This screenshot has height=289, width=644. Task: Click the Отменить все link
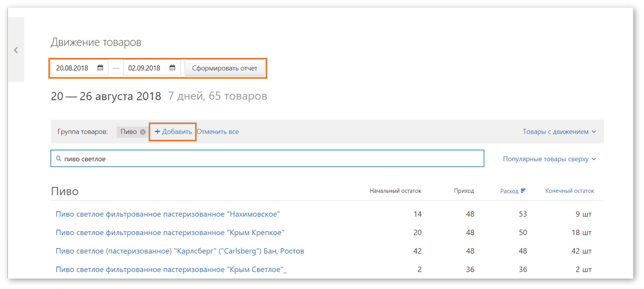(x=218, y=132)
